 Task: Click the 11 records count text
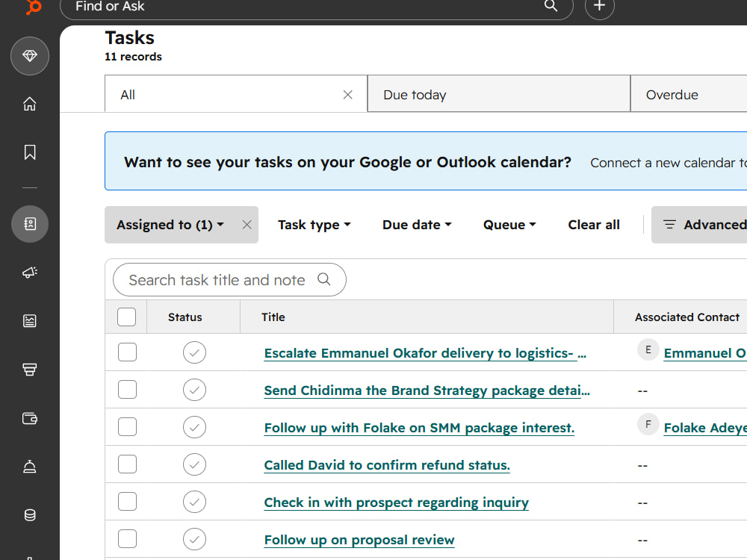point(134,57)
